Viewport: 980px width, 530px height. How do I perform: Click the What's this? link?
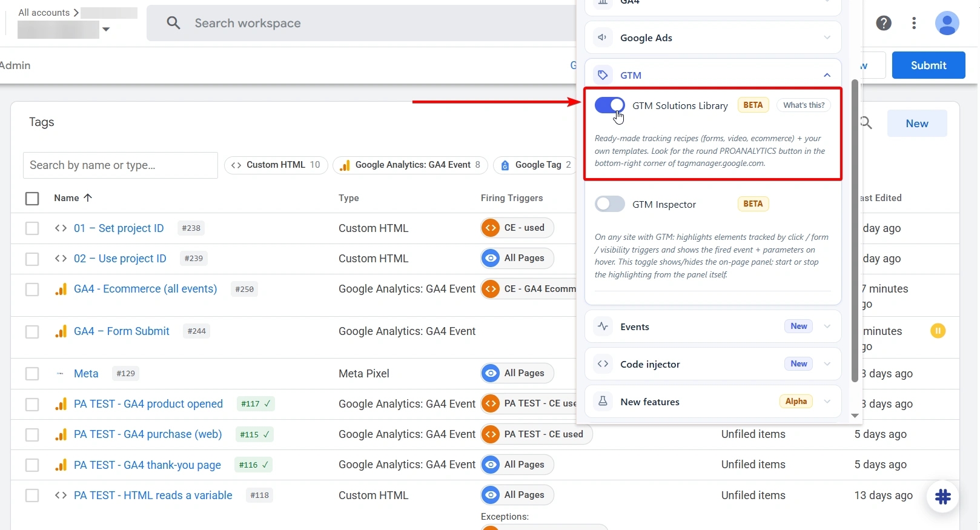[x=804, y=105]
